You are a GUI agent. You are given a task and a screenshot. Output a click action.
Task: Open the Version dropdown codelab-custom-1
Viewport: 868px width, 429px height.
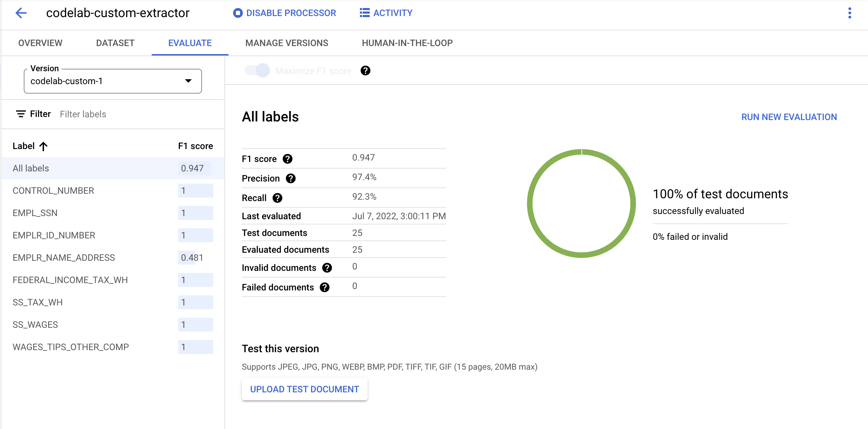coord(113,81)
